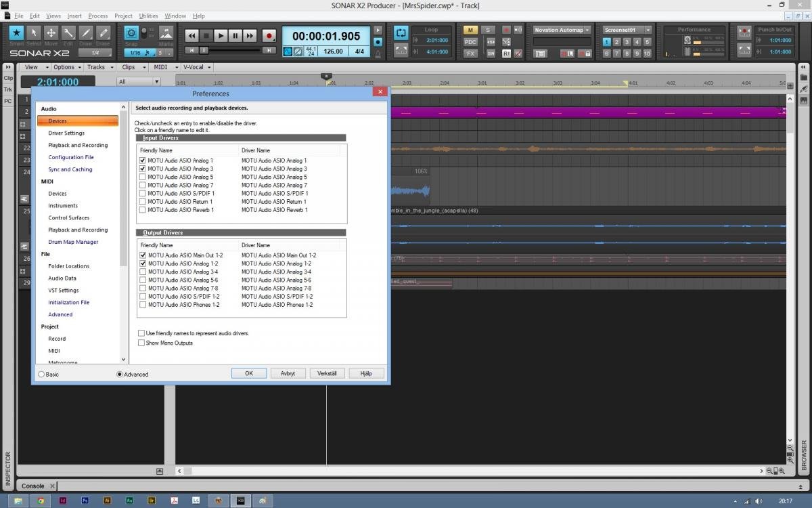Click the global Mute (M) button

pyautogui.click(x=470, y=30)
